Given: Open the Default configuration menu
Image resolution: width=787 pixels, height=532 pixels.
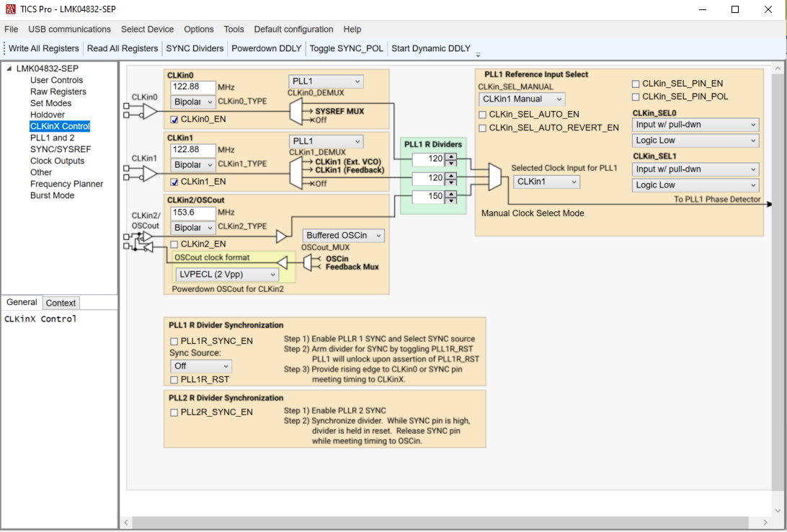Looking at the screenshot, I should pyautogui.click(x=293, y=29).
